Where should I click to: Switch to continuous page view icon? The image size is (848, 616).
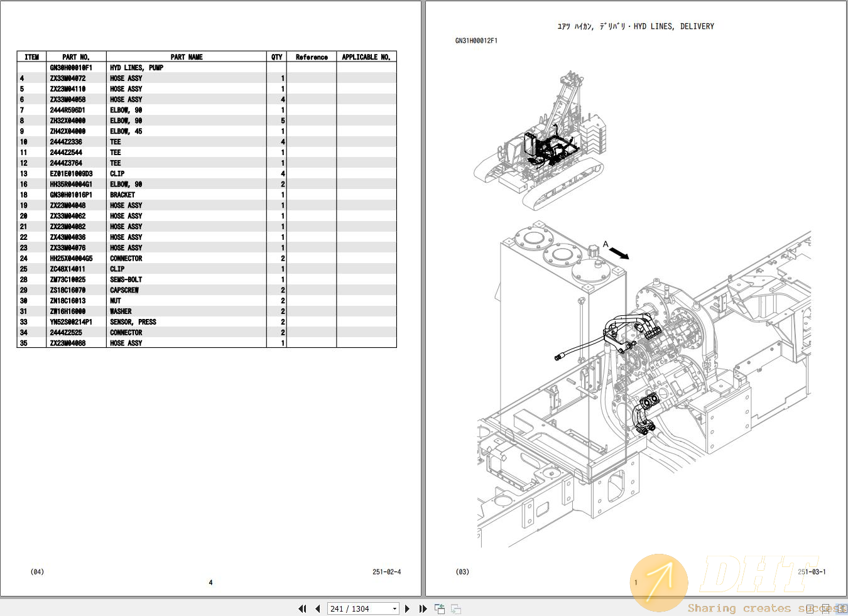pos(826,608)
